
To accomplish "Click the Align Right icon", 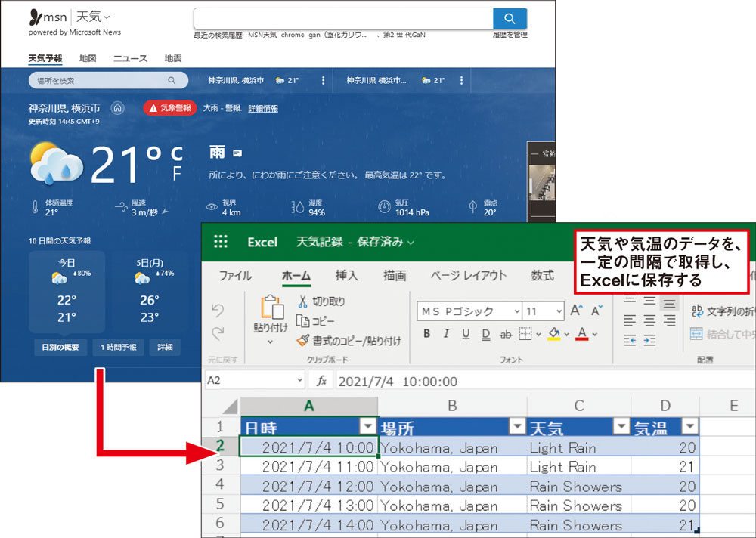I will pos(669,320).
